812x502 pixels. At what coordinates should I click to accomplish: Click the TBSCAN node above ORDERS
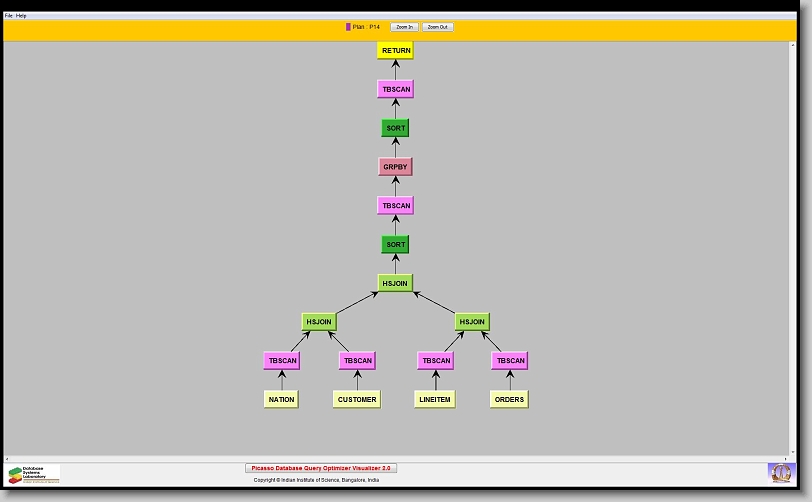[x=510, y=360]
